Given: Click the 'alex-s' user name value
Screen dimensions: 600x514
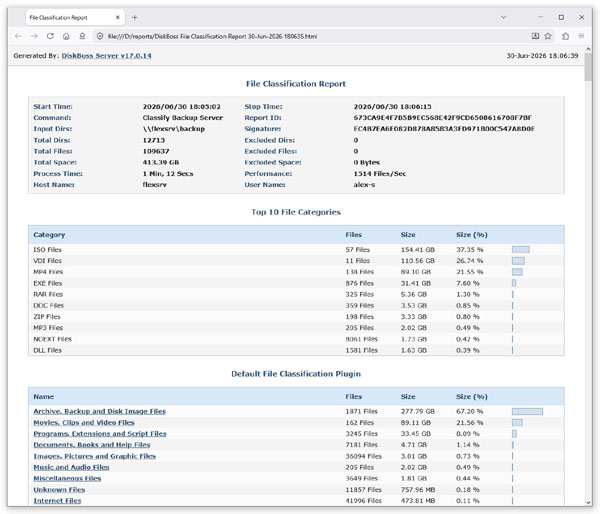Looking at the screenshot, I should point(364,184).
